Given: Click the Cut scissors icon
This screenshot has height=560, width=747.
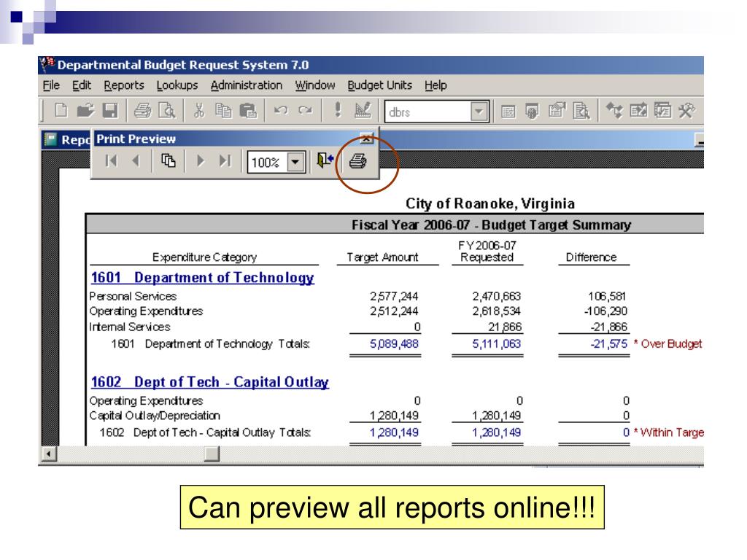Looking at the screenshot, I should coord(199,111).
